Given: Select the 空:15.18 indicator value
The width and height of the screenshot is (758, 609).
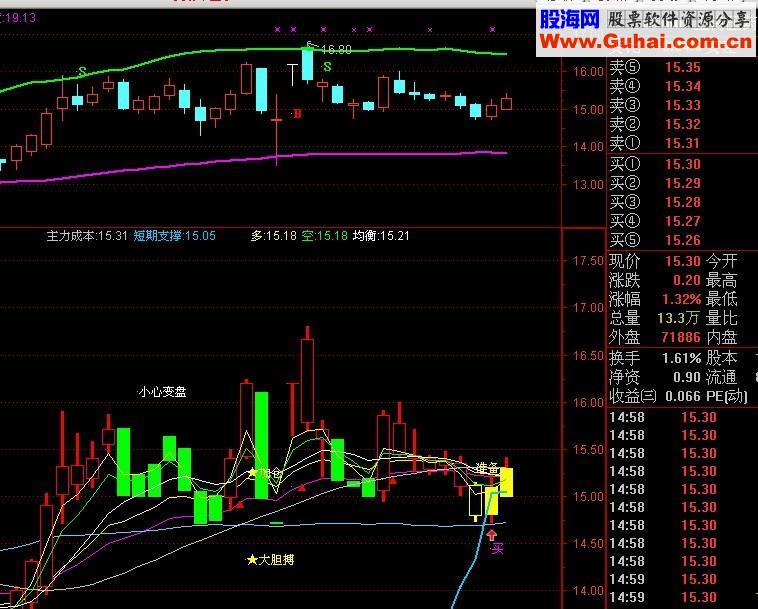Looking at the screenshot, I should pyautogui.click(x=325, y=236).
